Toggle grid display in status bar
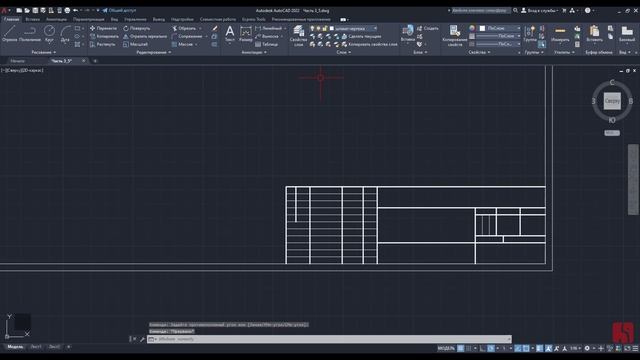The width and height of the screenshot is (640, 360). coord(460,348)
